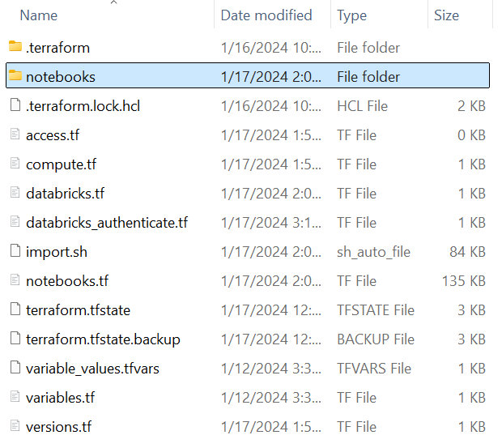The image size is (502, 448).
Task: Select the terraform.tfstate.backup file
Action: click(102, 339)
